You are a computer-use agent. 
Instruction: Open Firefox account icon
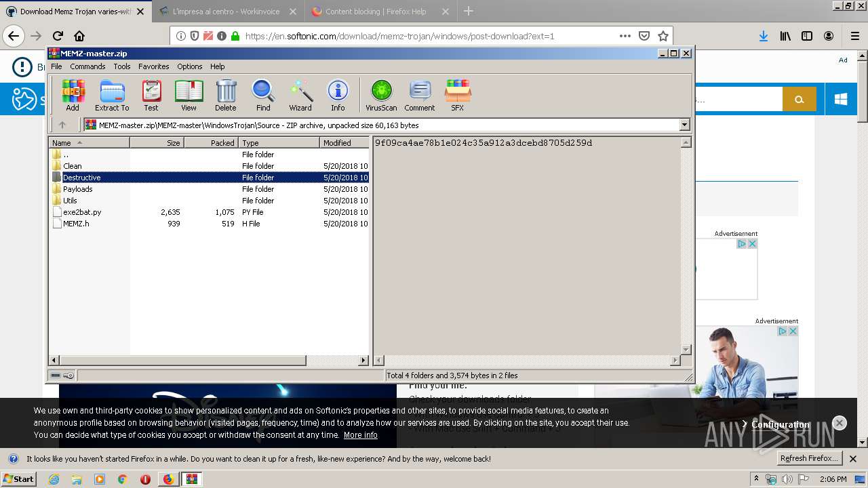click(x=829, y=36)
